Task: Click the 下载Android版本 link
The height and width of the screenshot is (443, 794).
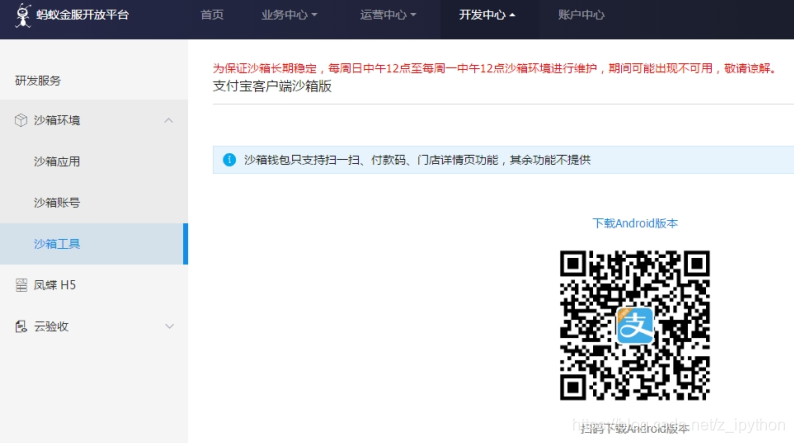Action: click(x=635, y=223)
